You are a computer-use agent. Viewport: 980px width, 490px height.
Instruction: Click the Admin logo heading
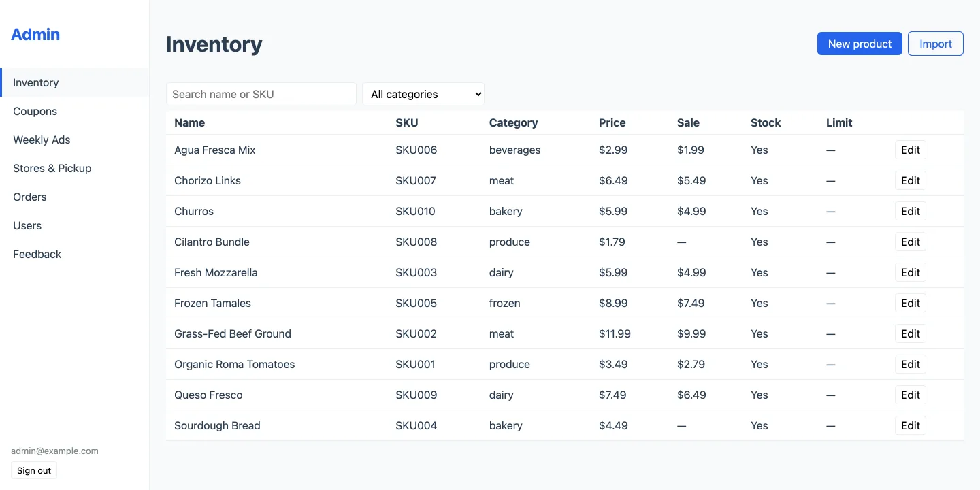35,34
